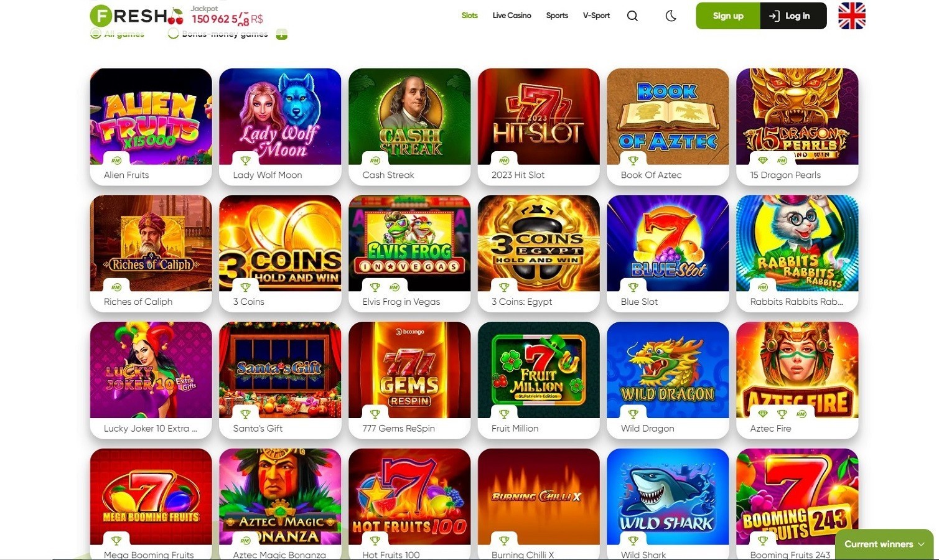
Task: Toggle dark mode moon icon
Action: 671,16
